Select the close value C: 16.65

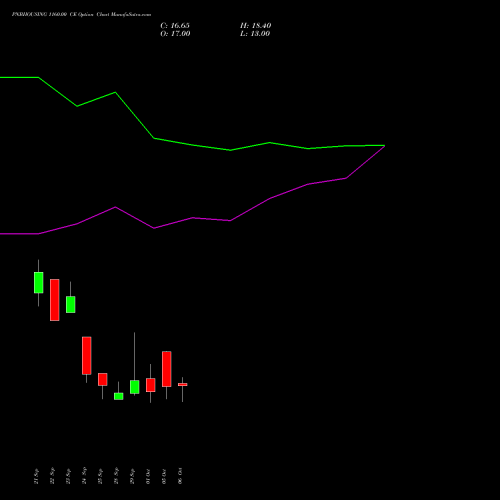(175, 26)
